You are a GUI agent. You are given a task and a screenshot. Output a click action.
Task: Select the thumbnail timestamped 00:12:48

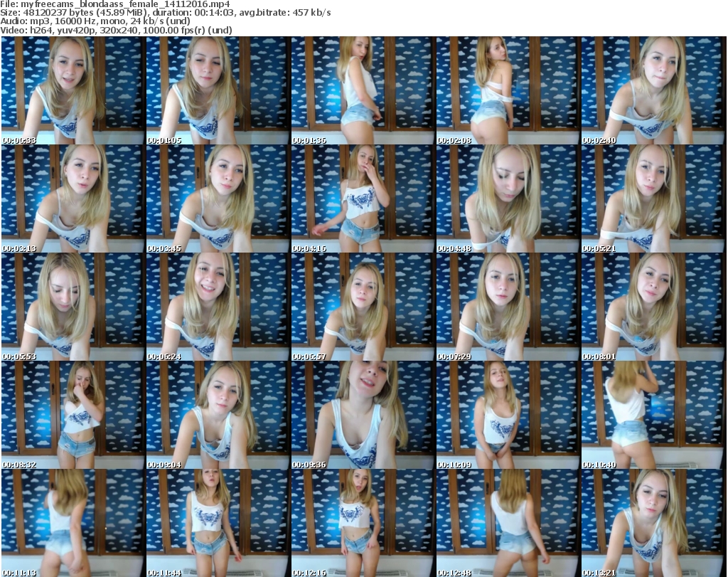click(508, 523)
